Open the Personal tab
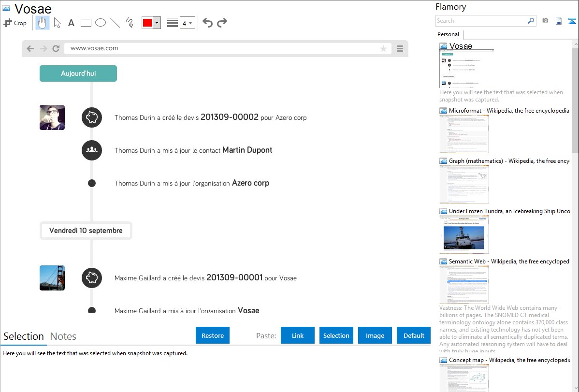Screen dimensions: 579x392 448,34
